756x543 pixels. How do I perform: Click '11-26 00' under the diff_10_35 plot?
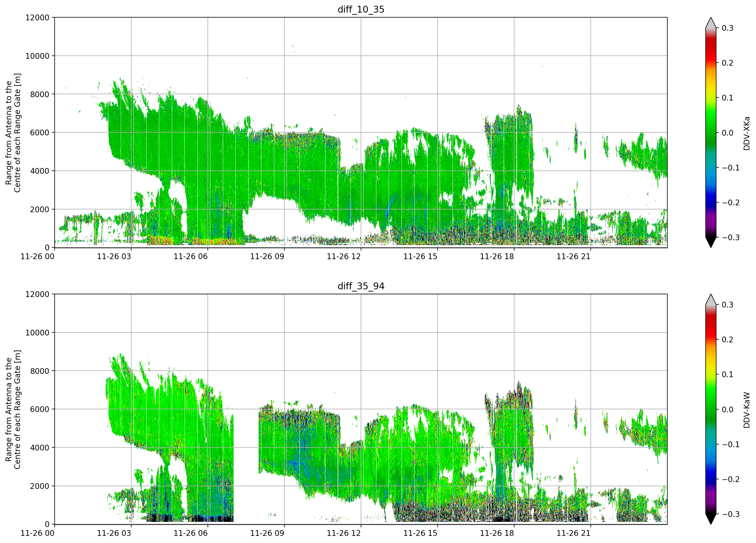click(37, 256)
